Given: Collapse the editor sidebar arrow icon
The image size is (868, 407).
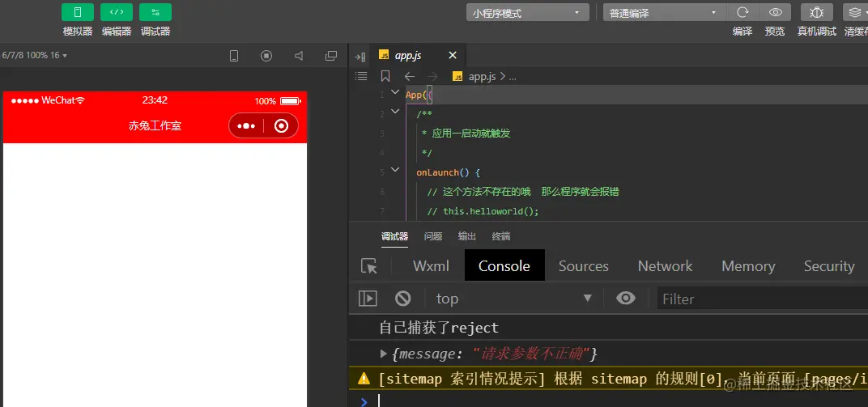Looking at the screenshot, I should point(360,57).
